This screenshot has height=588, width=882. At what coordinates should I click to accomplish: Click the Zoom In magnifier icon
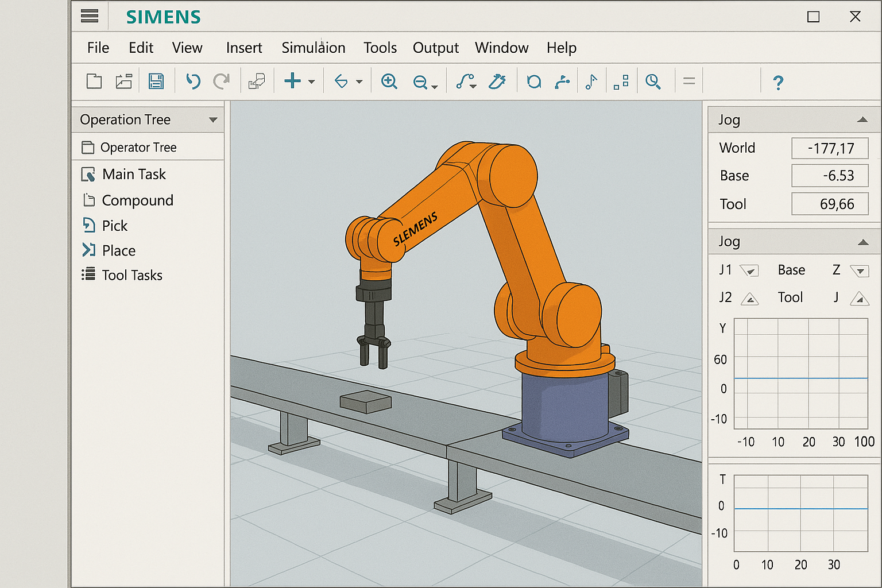pos(389,82)
